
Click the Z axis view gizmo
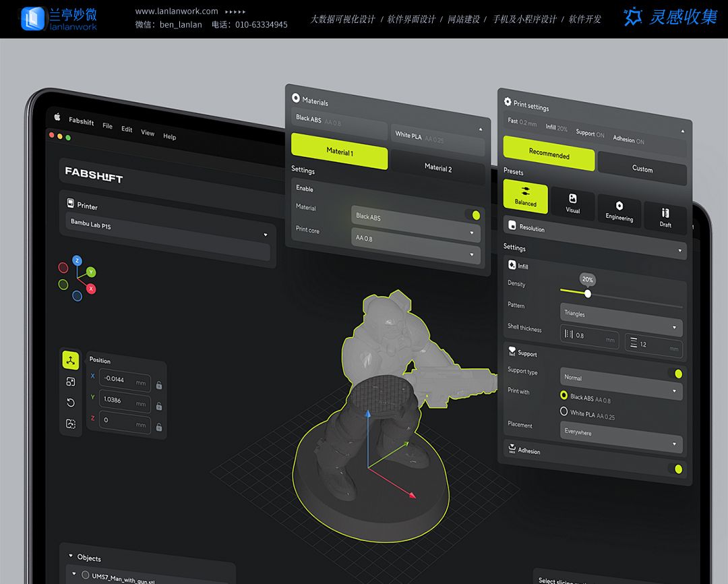coord(77,260)
